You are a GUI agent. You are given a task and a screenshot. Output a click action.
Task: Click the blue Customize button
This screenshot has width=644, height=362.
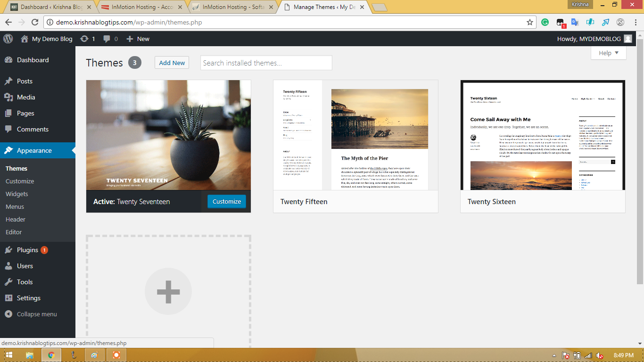[x=227, y=201]
